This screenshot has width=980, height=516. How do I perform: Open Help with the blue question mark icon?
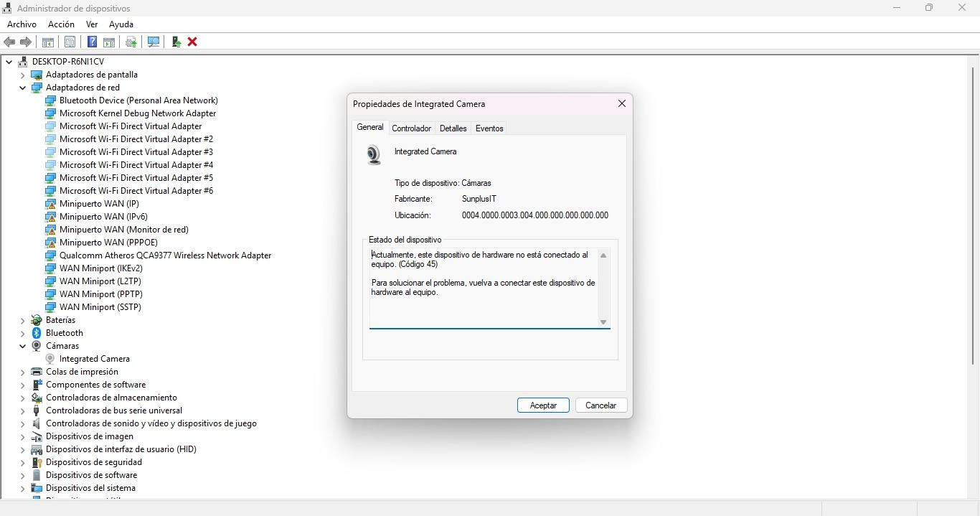(93, 42)
